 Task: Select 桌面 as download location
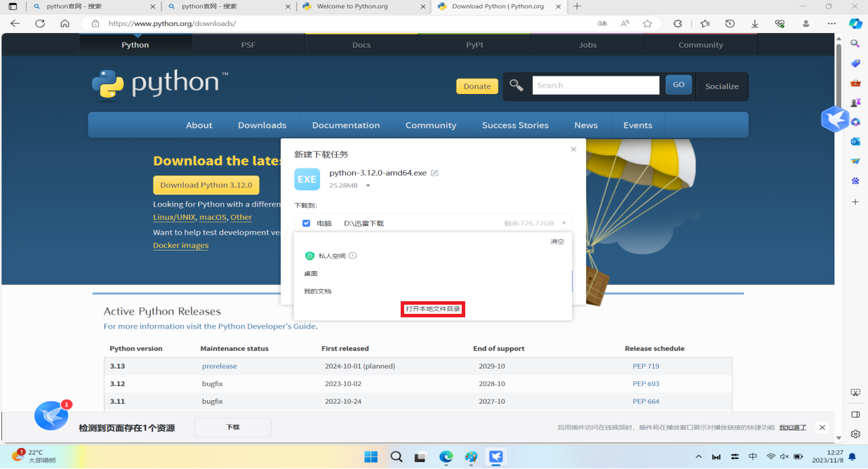click(x=311, y=274)
